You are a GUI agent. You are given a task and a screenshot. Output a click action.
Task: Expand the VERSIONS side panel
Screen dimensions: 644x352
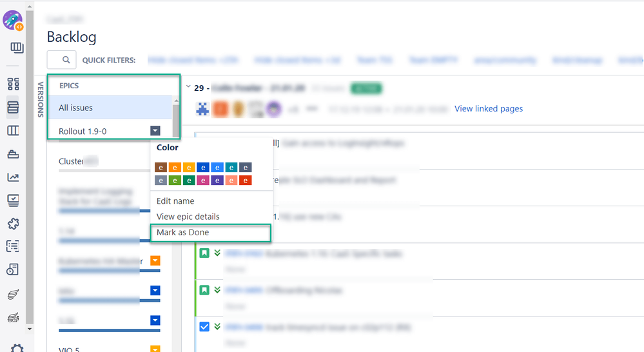[41, 99]
